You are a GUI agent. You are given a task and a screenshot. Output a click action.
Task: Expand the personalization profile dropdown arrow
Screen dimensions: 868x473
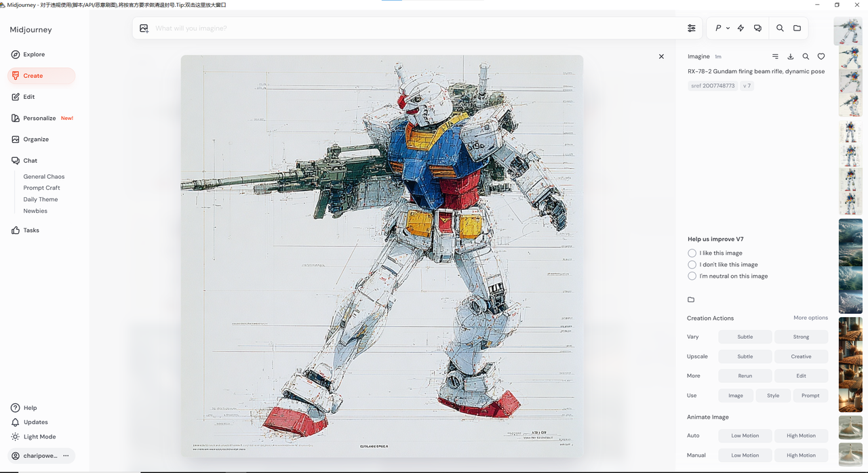pos(728,28)
